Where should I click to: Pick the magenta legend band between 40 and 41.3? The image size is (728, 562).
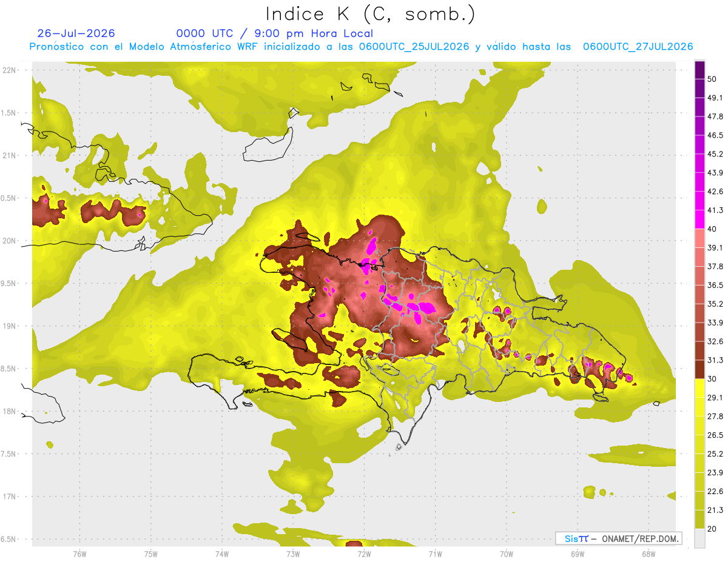click(699, 219)
